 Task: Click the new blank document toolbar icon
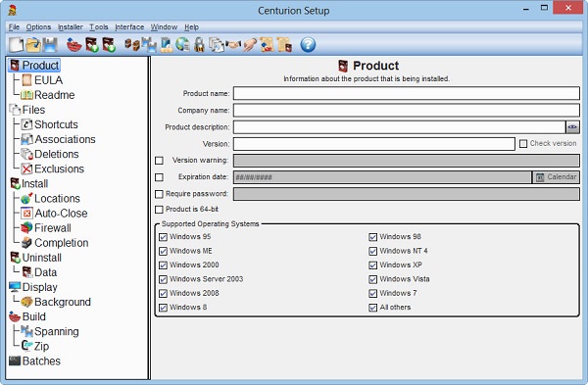(16, 45)
